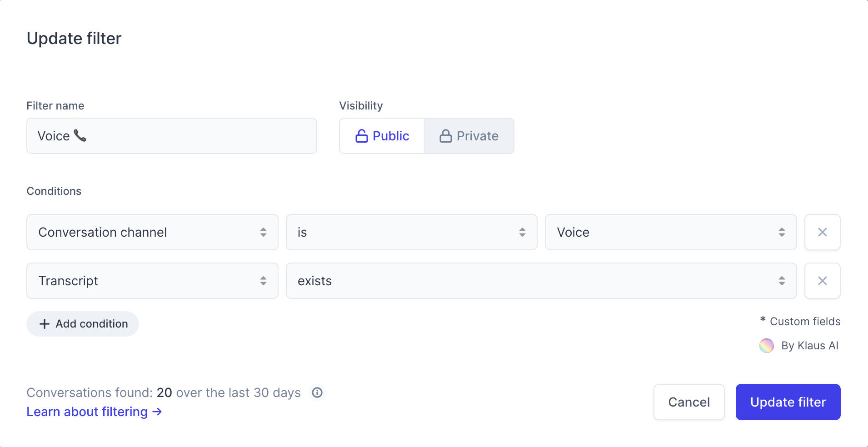Click the info icon beside conversations found
This screenshot has width=868, height=447.
(x=317, y=392)
